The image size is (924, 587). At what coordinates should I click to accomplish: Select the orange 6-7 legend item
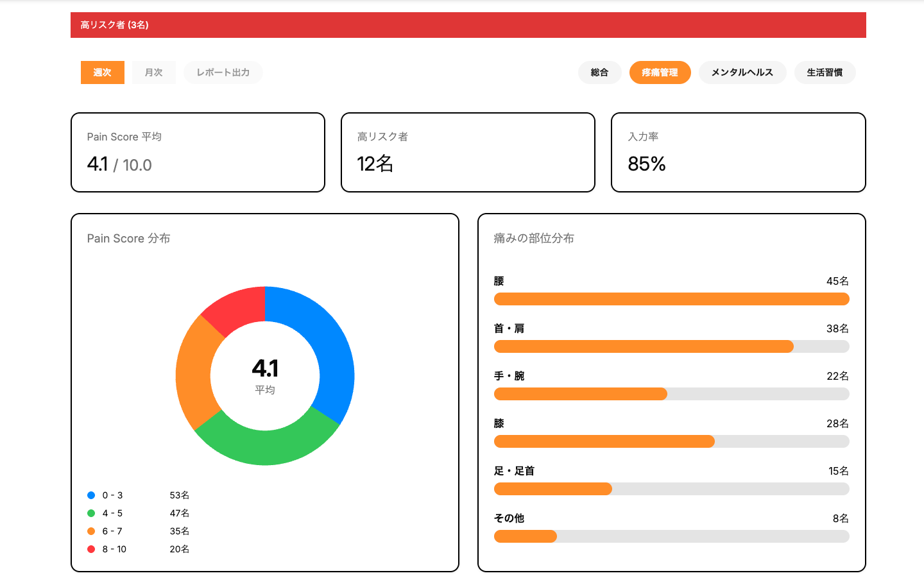click(x=89, y=531)
